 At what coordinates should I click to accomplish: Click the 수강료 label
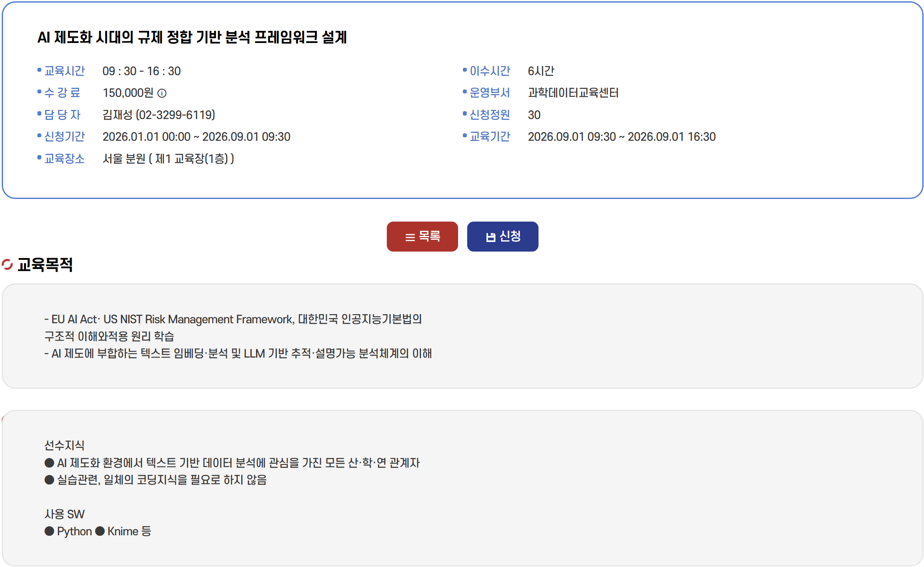coord(63,93)
